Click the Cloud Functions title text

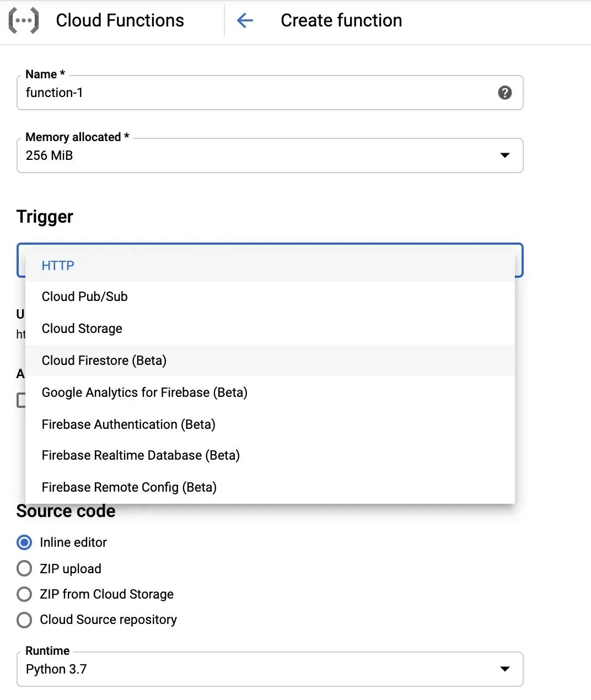(x=120, y=20)
